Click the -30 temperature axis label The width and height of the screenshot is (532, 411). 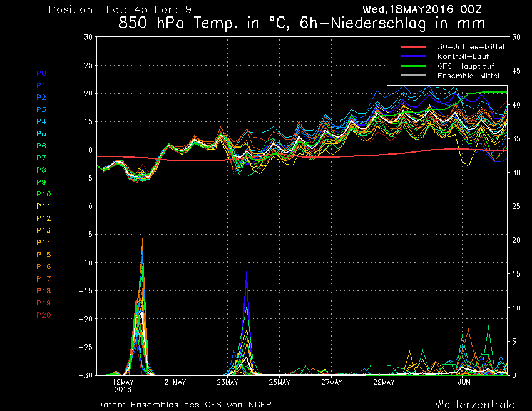tap(85, 375)
